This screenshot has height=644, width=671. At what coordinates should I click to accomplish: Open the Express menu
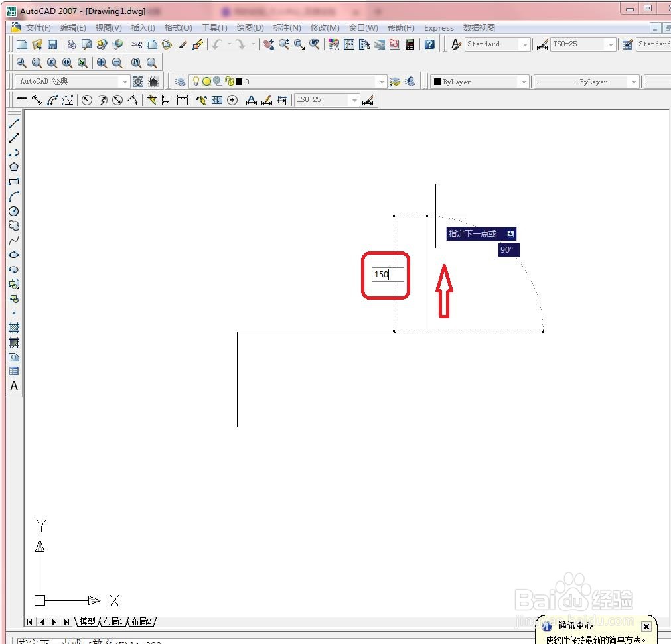coord(439,28)
